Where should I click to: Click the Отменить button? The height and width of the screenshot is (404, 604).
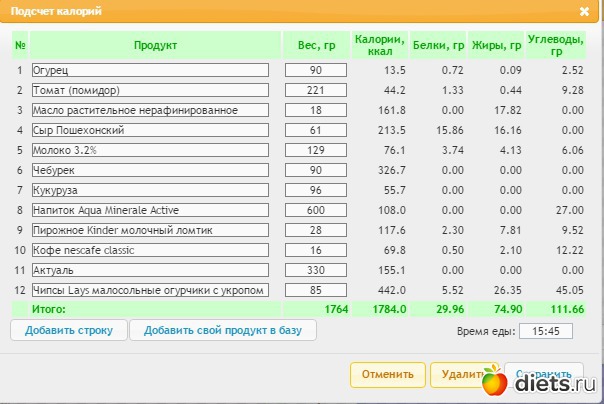[388, 374]
